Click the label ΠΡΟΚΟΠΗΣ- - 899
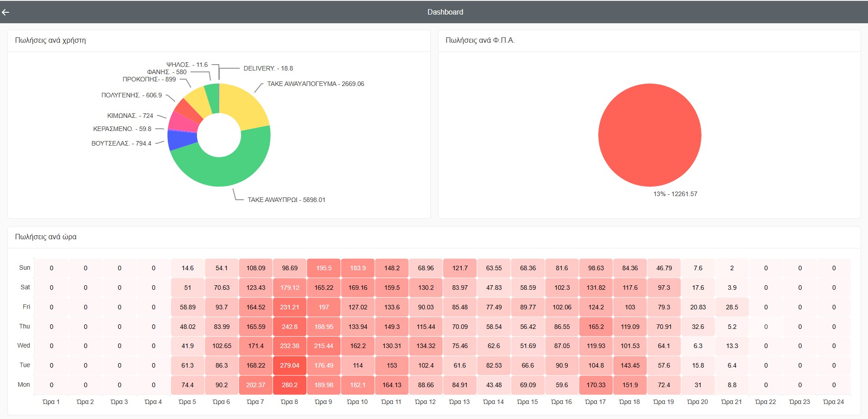This screenshot has height=419, width=868. 149,79
